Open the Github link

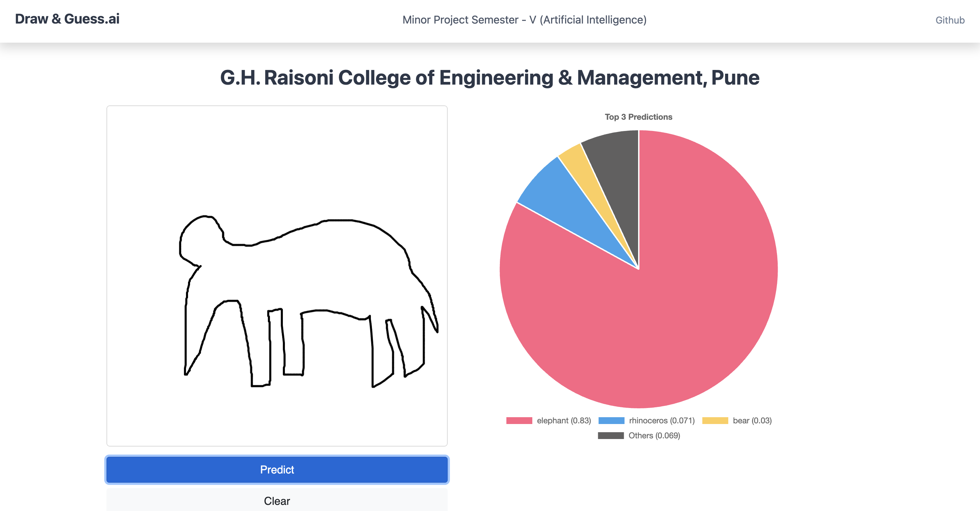click(x=950, y=20)
